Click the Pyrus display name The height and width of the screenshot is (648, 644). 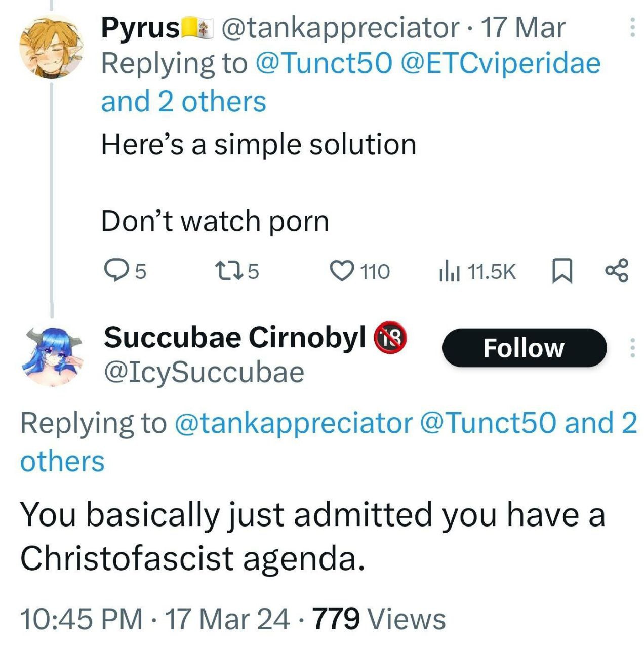(140, 27)
